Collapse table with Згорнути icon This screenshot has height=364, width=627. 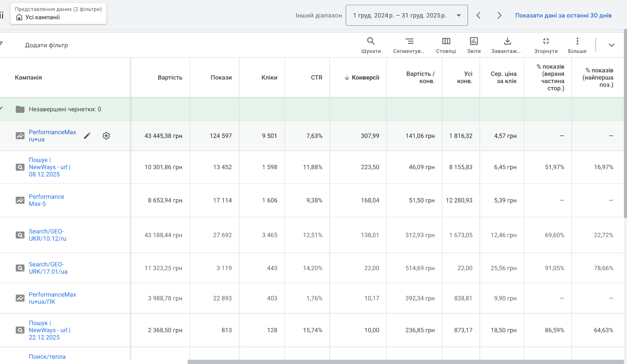pyautogui.click(x=546, y=41)
